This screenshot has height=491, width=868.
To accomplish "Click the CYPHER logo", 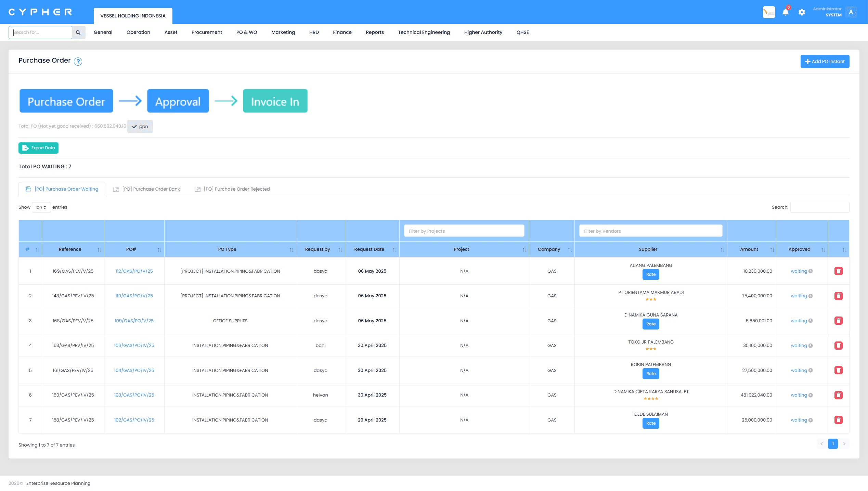I will click(40, 12).
